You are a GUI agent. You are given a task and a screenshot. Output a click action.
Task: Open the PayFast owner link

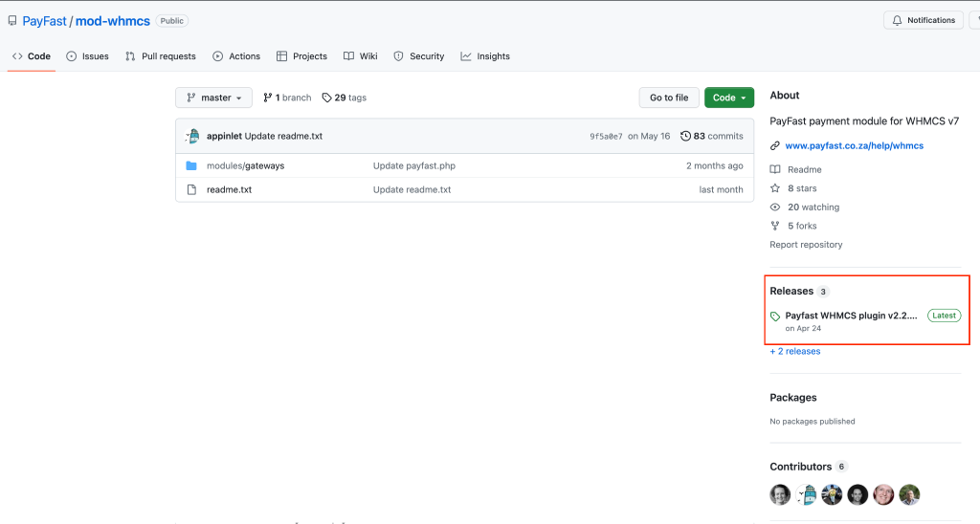pos(44,21)
